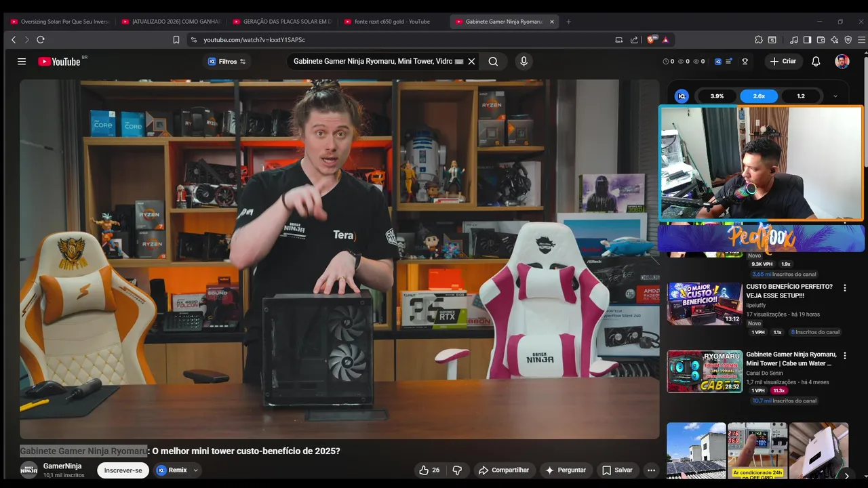This screenshot has width=868, height=488.
Task: Switch to GERAÇÃO DAS PLACAS SOLAR tab
Action: (282, 22)
